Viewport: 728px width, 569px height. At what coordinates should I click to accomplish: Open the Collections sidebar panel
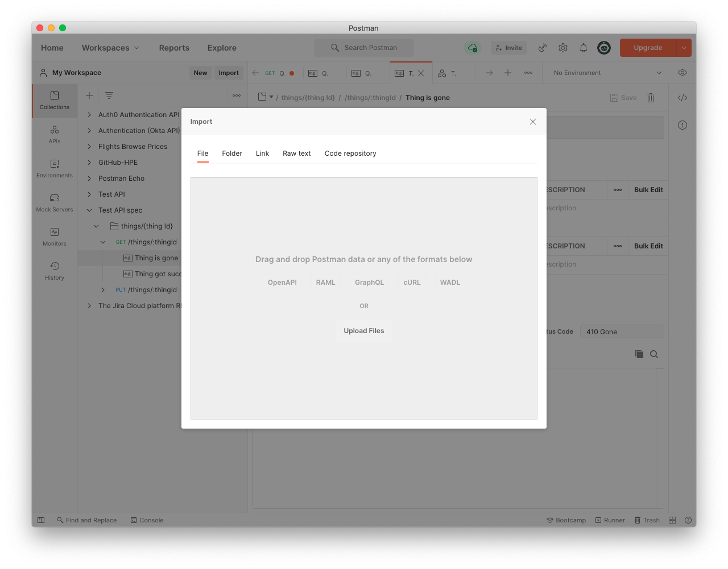pyautogui.click(x=55, y=101)
